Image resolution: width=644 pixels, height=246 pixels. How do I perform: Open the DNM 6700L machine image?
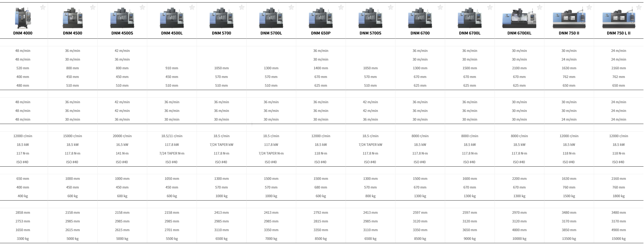click(x=470, y=18)
